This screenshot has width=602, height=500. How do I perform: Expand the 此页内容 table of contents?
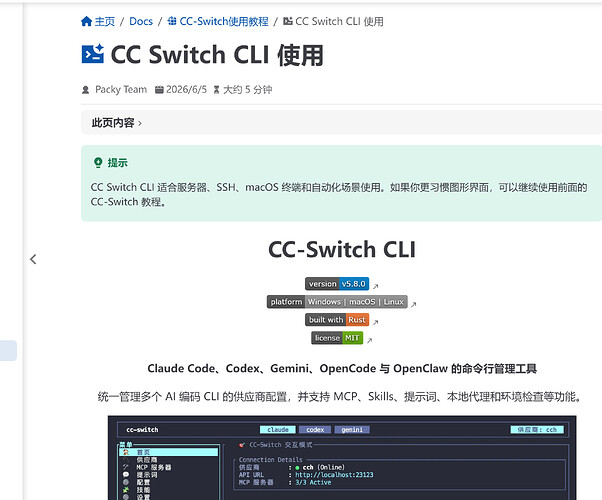point(341,123)
